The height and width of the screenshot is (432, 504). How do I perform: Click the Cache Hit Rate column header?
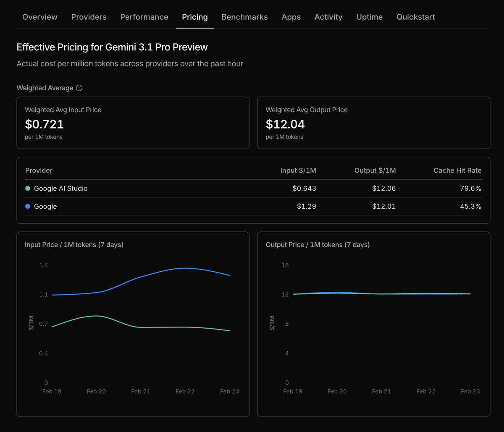tap(457, 170)
